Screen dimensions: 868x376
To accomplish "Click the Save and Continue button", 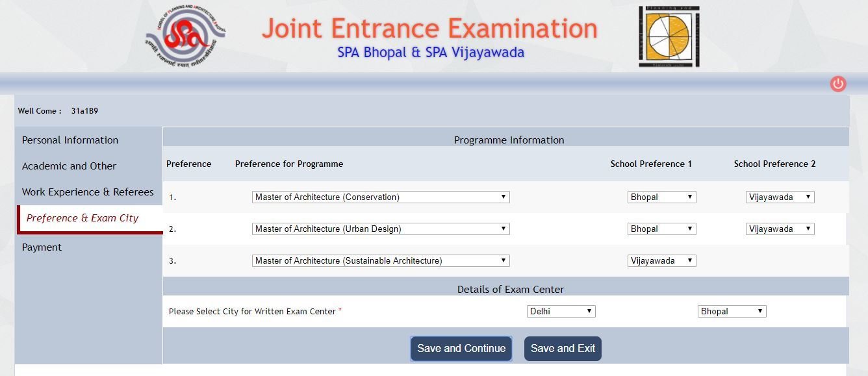I will (x=461, y=349).
